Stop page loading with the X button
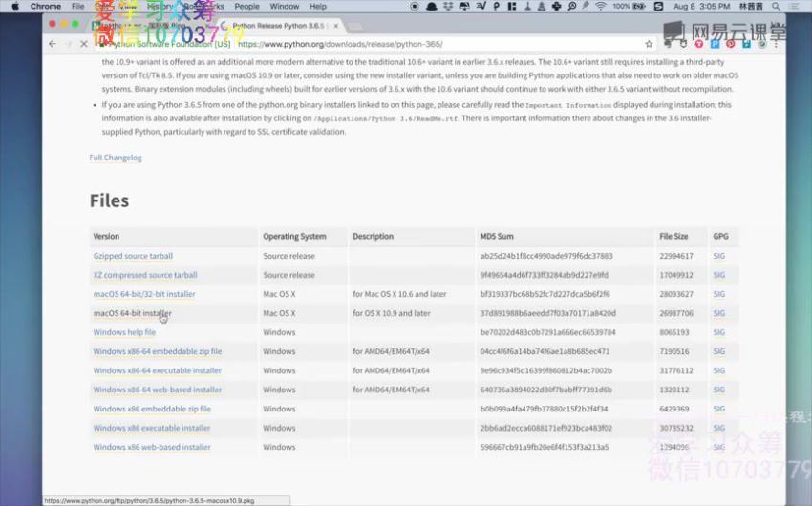This screenshot has width=812, height=506. tap(83, 44)
